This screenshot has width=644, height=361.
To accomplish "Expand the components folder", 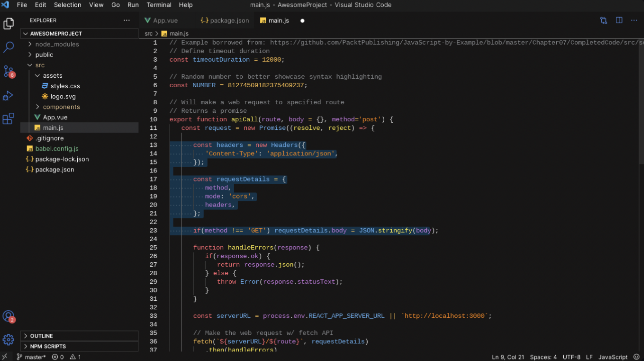I will pyautogui.click(x=79, y=107).
